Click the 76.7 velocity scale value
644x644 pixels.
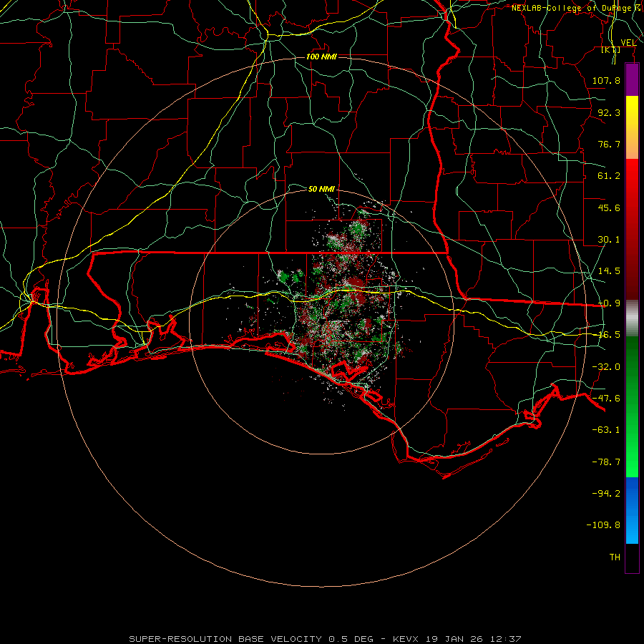[x=609, y=144]
